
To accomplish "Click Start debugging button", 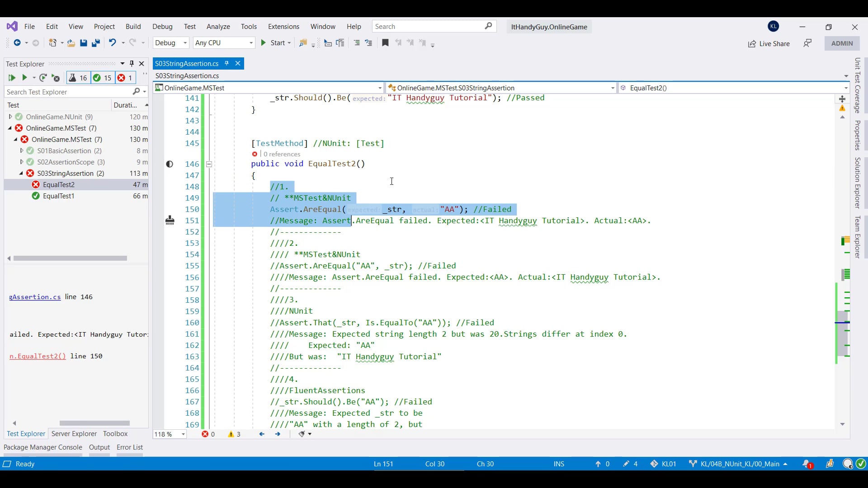I will tap(273, 42).
